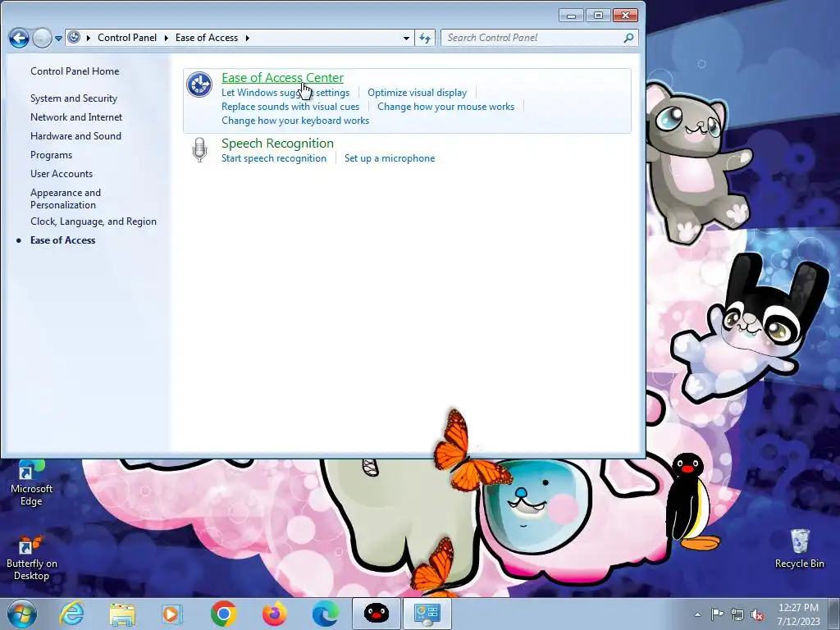Click Let Windows suggest settings link
This screenshot has width=840, height=630.
point(285,93)
